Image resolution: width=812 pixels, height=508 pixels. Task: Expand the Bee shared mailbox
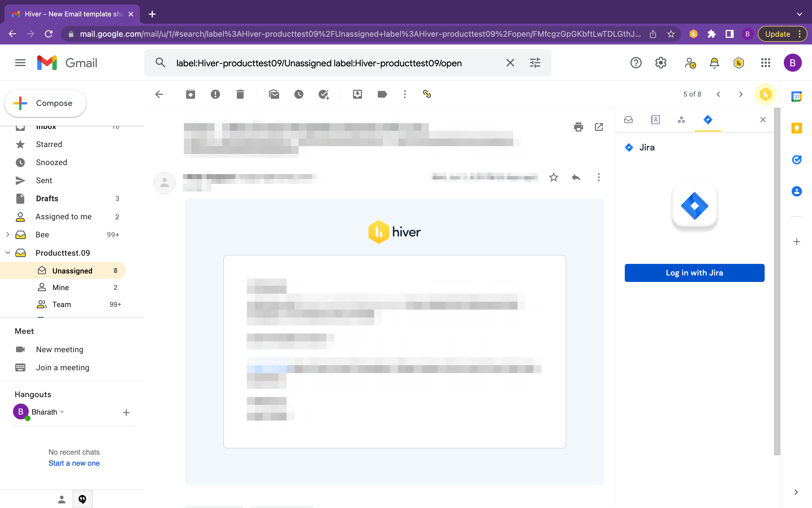(8, 235)
